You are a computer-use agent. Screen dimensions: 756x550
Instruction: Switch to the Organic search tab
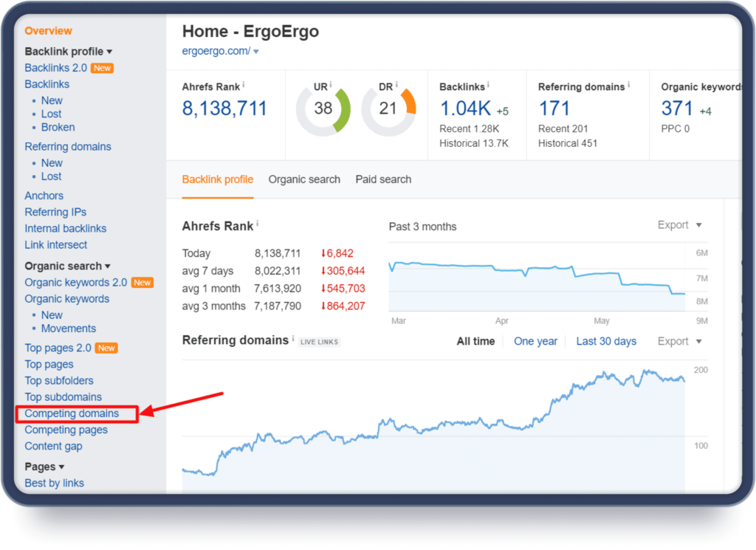pos(304,179)
